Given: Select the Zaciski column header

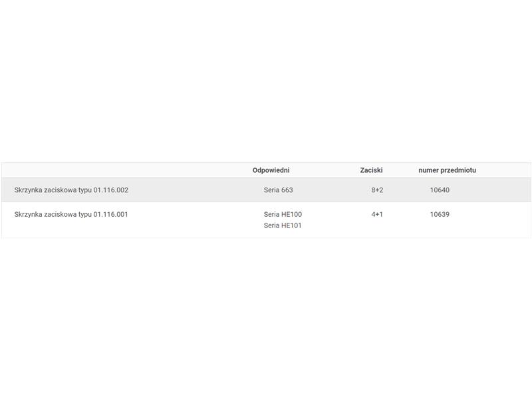Looking at the screenshot, I should coord(371,170).
